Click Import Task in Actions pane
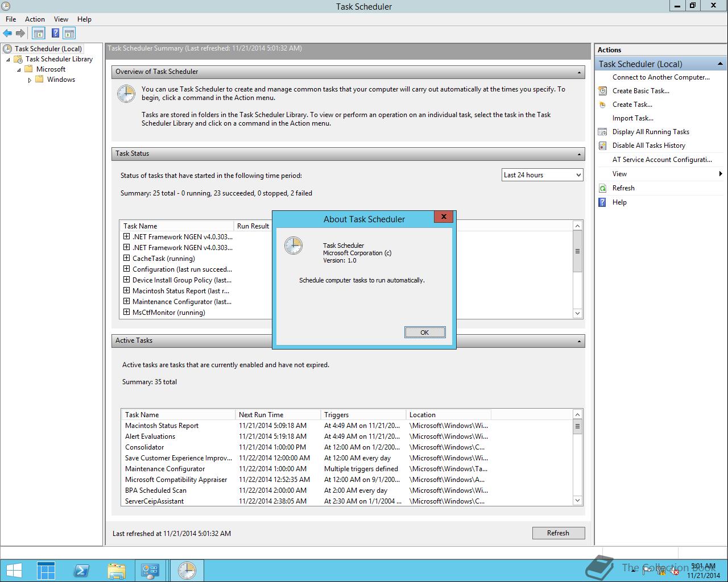The image size is (728, 582). pyautogui.click(x=633, y=118)
